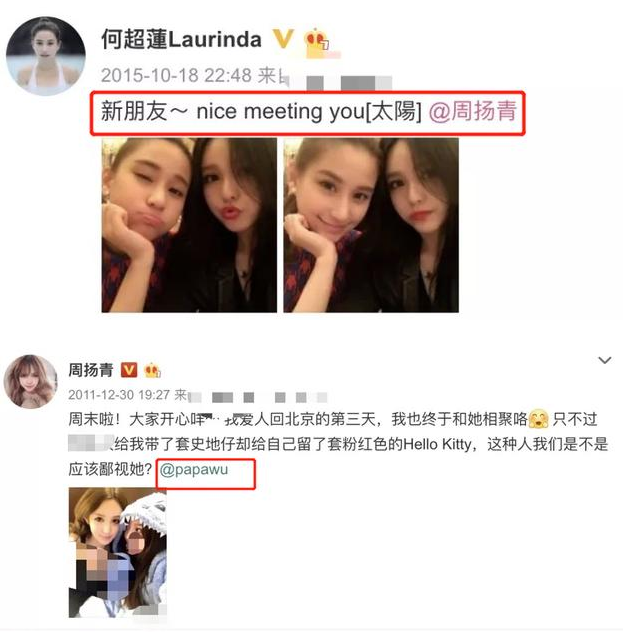
Task: Click the 2015-10-18 22:48 timestamp
Action: pos(176,75)
